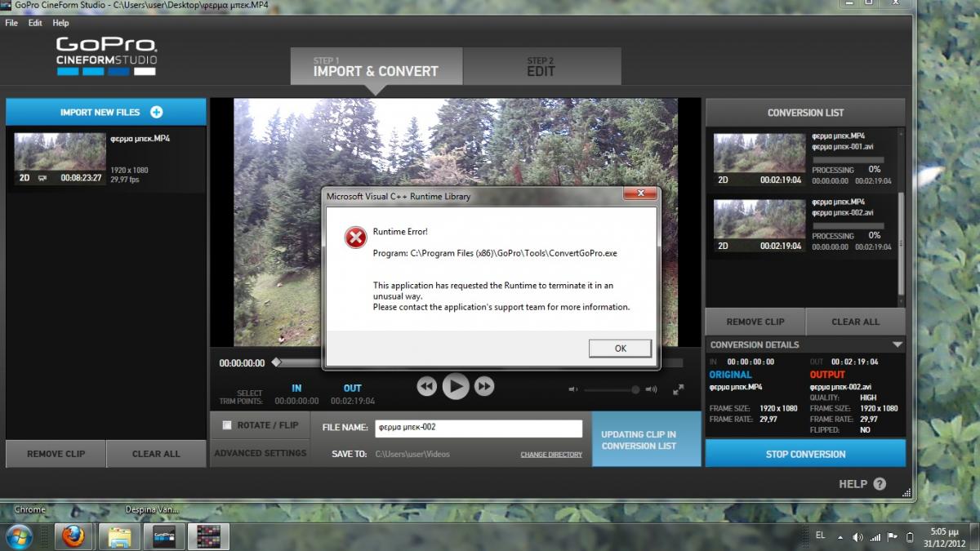Click the Import New Files button

click(x=106, y=113)
